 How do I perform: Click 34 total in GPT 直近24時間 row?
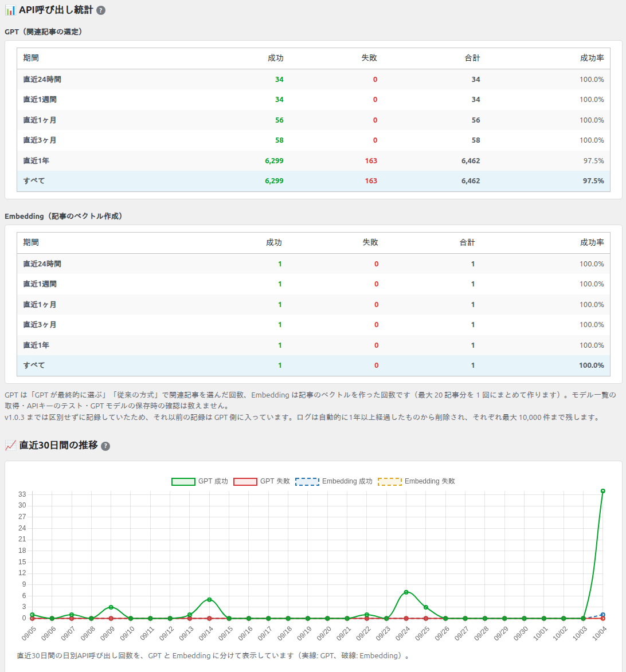click(476, 79)
